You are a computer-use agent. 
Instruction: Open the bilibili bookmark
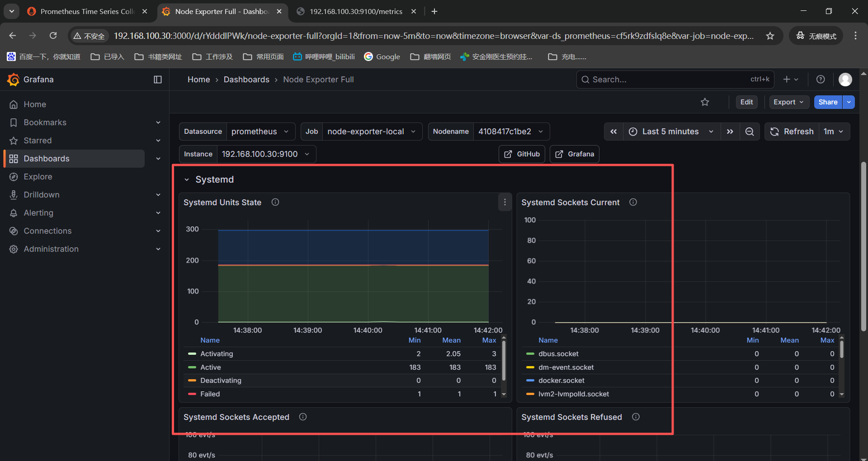click(x=324, y=56)
